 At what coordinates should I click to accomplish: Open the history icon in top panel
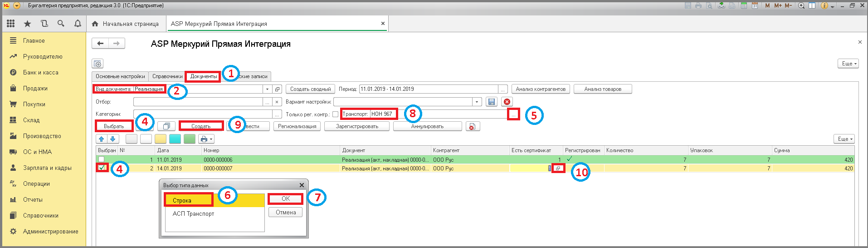point(44,24)
